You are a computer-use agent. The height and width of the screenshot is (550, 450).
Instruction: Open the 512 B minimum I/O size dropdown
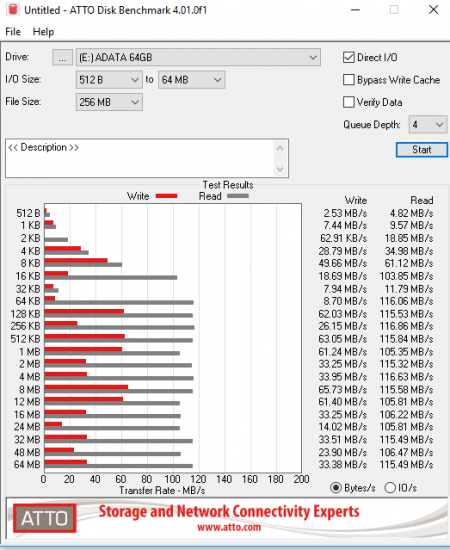(109, 80)
